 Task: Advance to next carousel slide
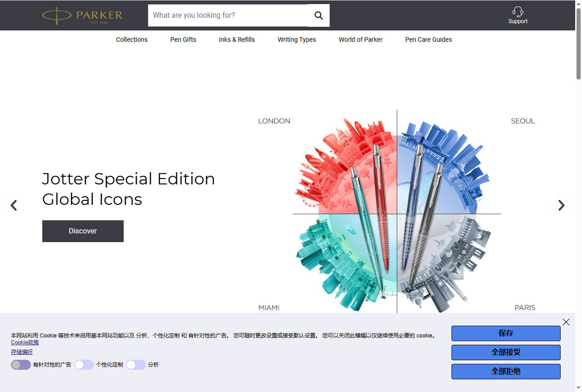click(561, 205)
